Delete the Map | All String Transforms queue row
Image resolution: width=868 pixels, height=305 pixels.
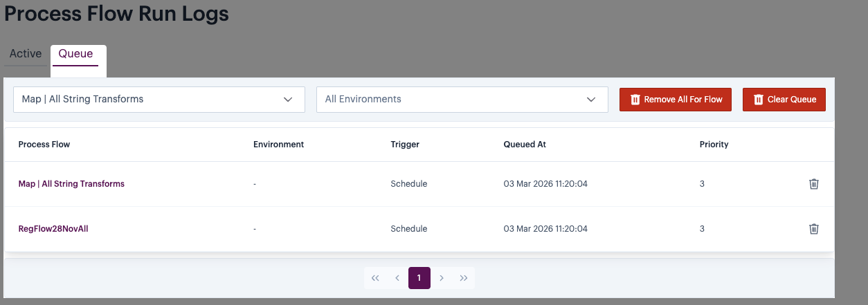[814, 184]
